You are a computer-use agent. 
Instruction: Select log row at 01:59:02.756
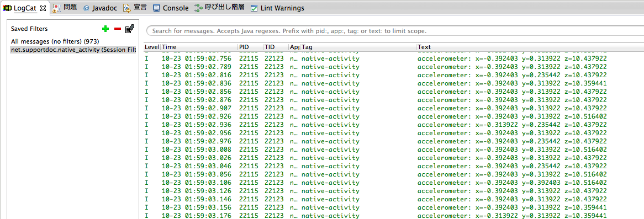(x=394, y=58)
